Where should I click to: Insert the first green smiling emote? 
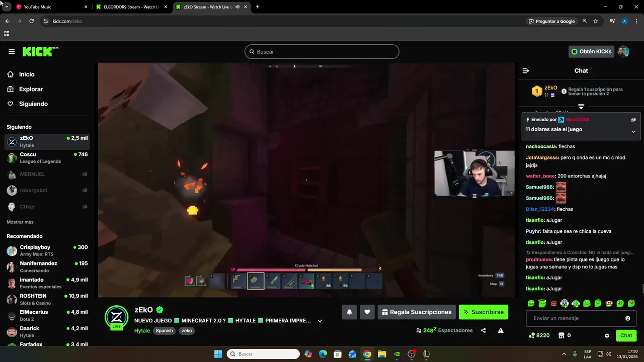531,303
